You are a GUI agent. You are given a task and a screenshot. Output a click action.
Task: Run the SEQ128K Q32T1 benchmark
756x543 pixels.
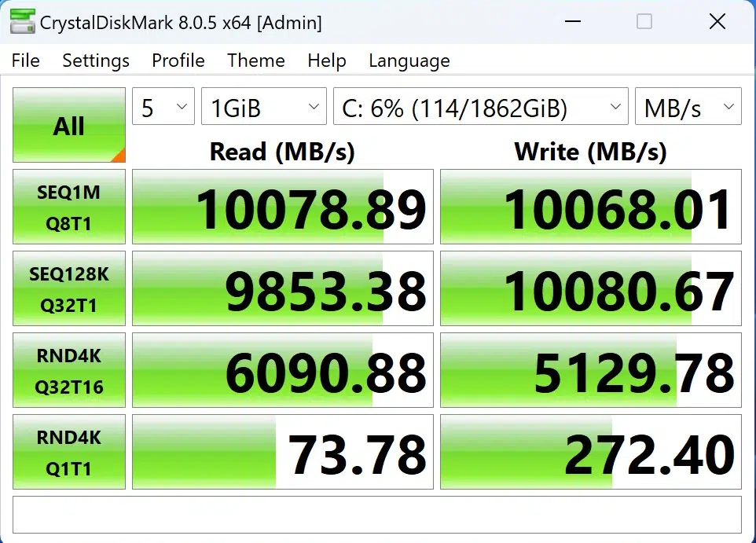[69, 288]
